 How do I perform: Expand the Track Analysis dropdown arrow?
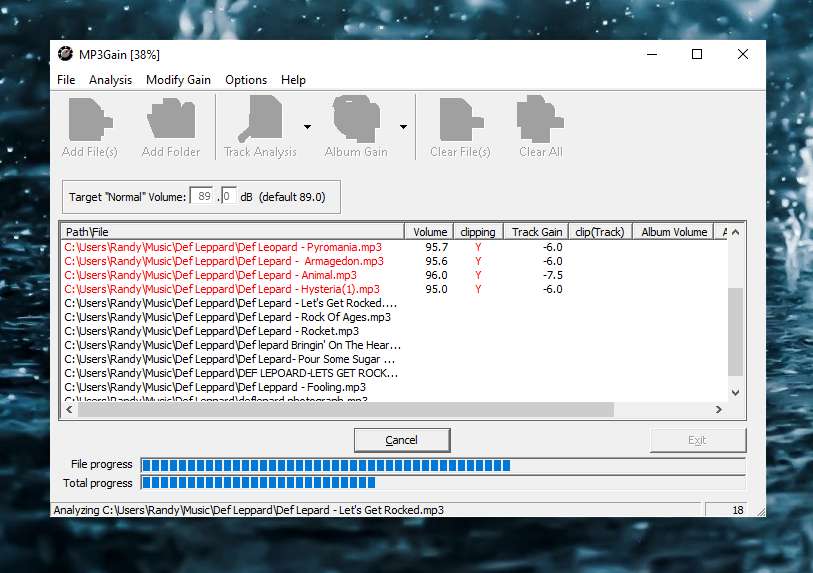coord(307,127)
